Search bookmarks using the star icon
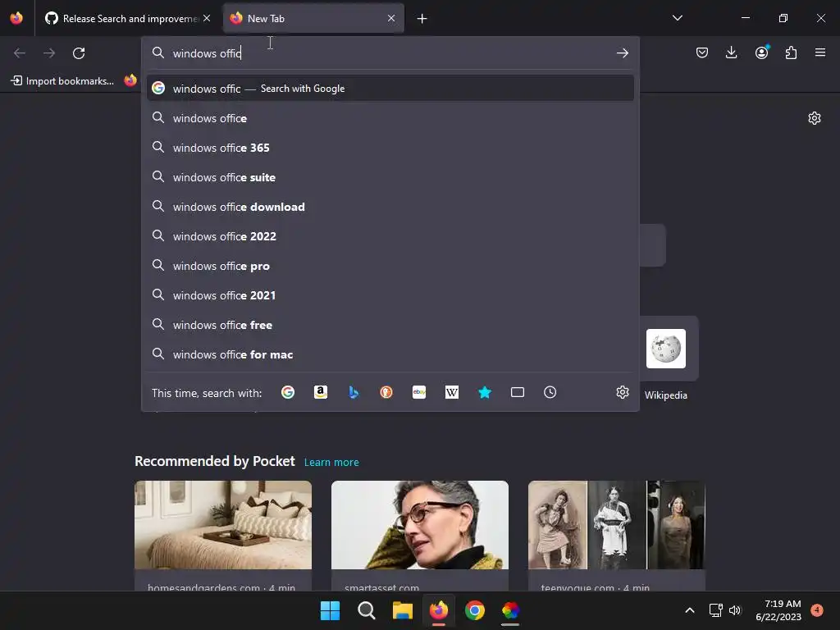Viewport: 840px width, 630px height. pyautogui.click(x=485, y=393)
